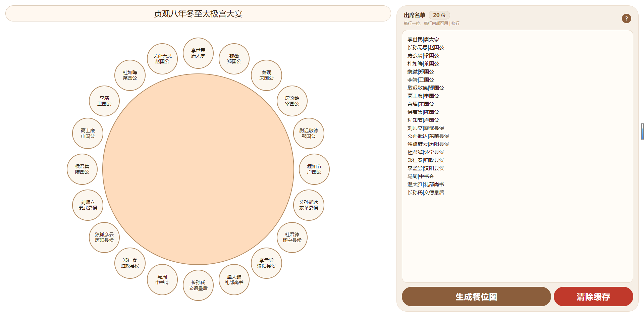Click list line 独孤彦云|历阳县侯
This screenshot has height=317, width=644.
tap(428, 144)
